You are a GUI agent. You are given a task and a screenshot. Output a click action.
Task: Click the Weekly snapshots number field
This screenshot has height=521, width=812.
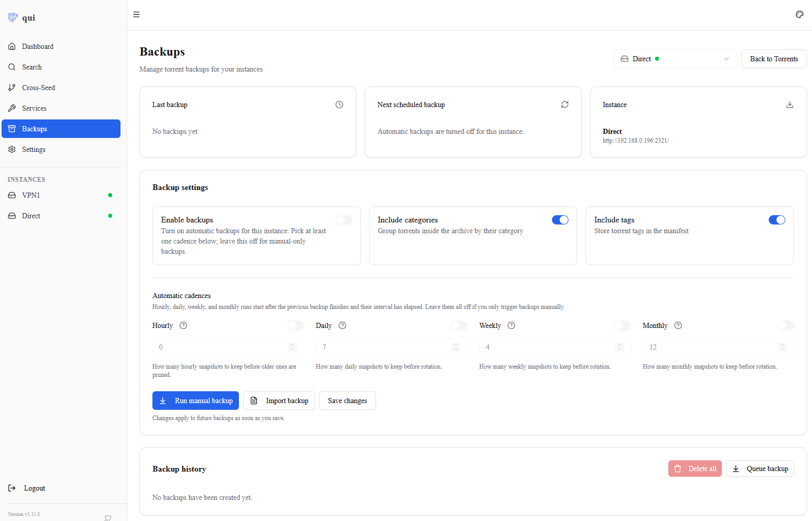(555, 347)
